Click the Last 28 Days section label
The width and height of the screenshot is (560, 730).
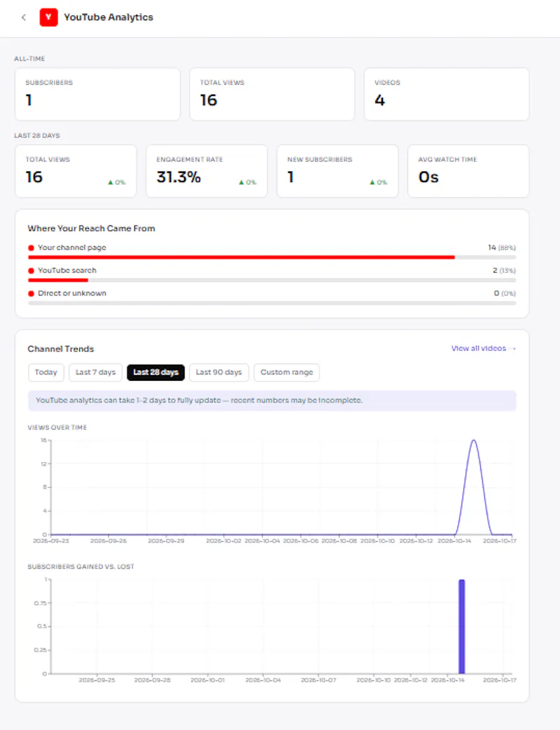click(x=37, y=136)
